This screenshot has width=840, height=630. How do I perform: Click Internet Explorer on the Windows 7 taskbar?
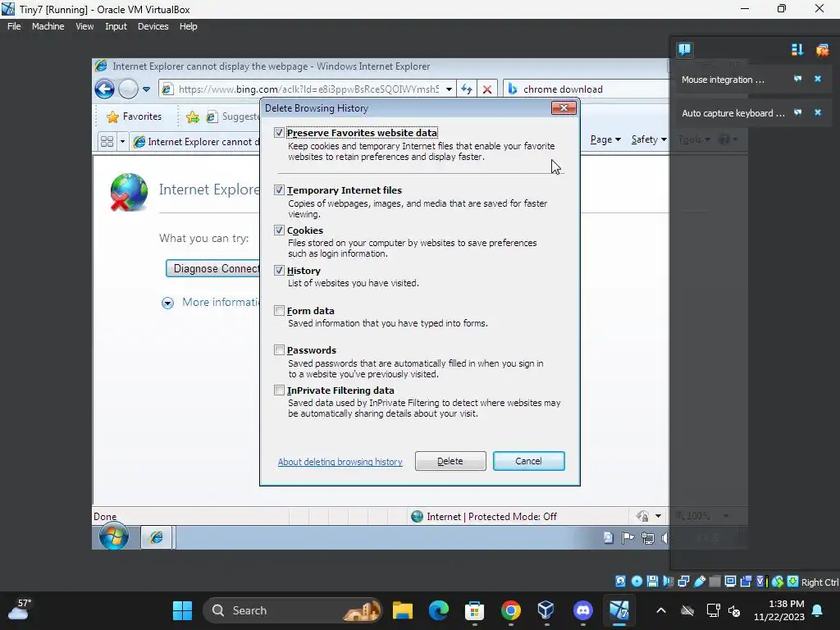coord(157,537)
